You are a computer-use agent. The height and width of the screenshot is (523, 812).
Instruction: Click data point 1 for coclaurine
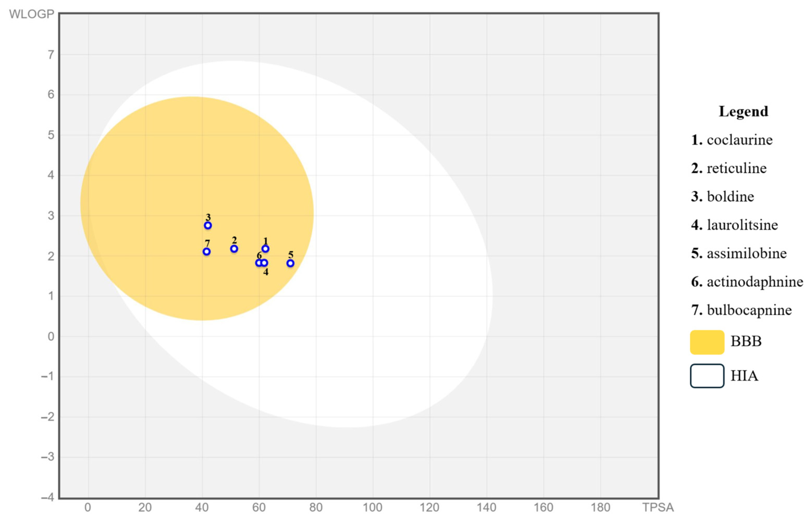pyautogui.click(x=265, y=249)
